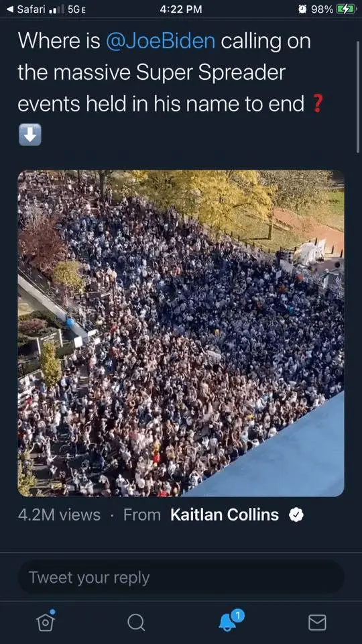Open the Search magnifier tab
Screen dimensions: 362x644
point(136,622)
